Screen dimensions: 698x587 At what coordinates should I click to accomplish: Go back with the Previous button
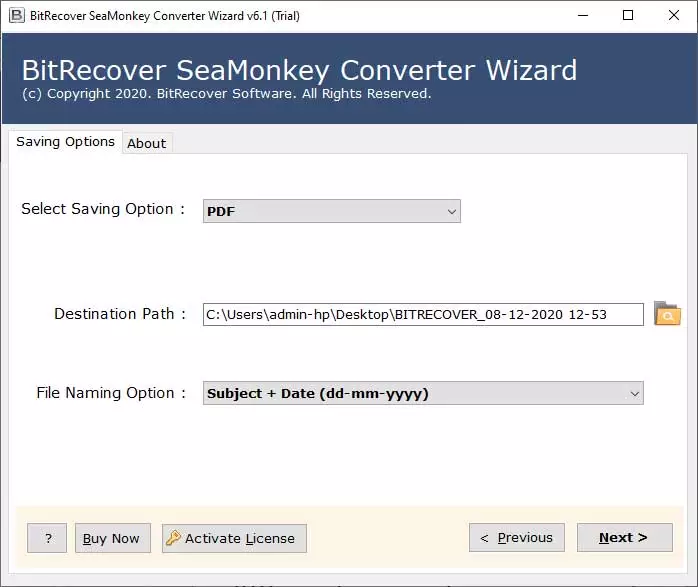coord(517,538)
